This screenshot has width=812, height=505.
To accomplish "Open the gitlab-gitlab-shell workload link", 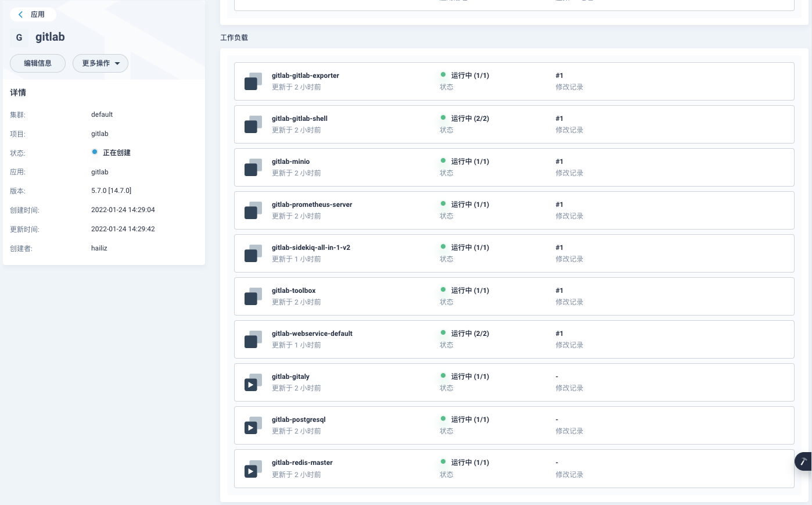I will [x=300, y=119].
